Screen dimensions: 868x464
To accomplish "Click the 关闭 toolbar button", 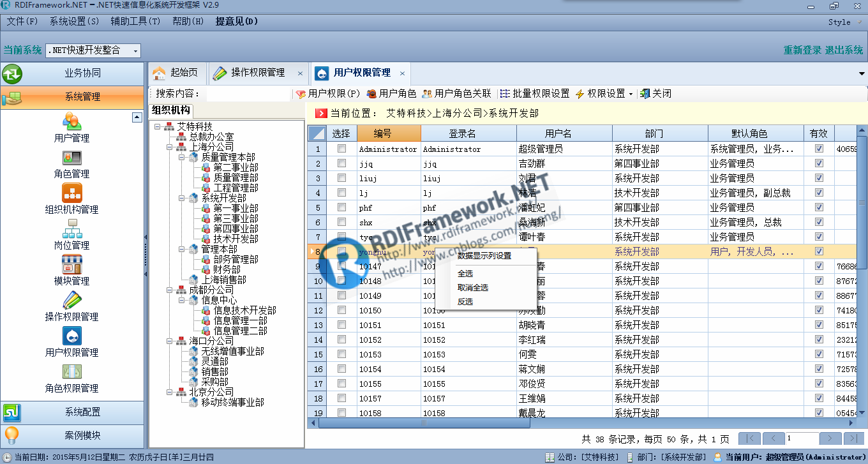I will [655, 94].
